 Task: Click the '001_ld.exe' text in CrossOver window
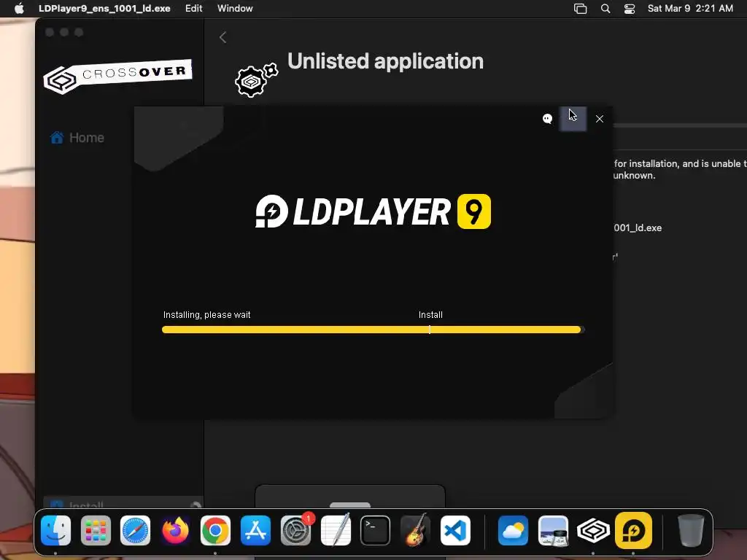click(638, 227)
